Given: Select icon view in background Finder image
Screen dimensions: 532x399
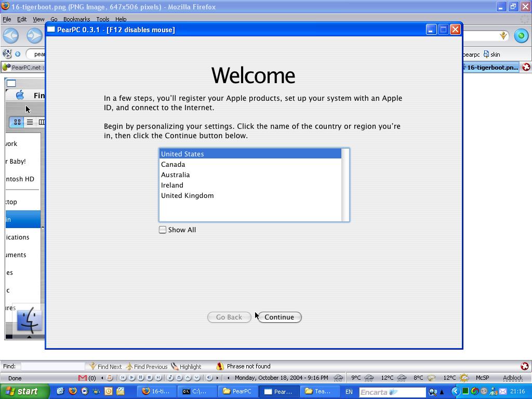Looking at the screenshot, I should tap(17, 122).
